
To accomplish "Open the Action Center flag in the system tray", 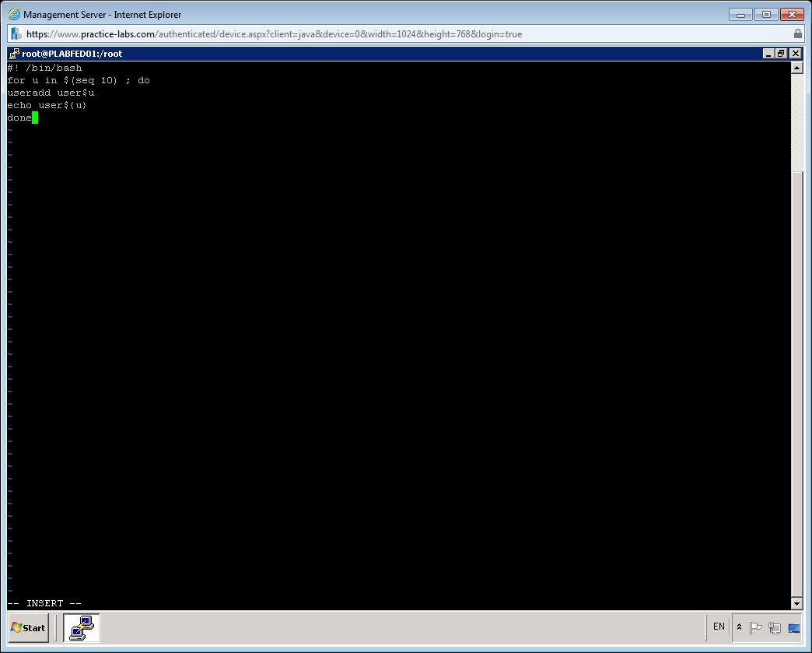I will [x=754, y=628].
